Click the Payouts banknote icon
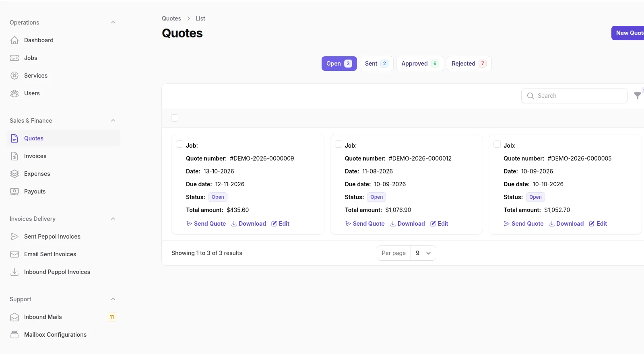This screenshot has height=354, width=644. 14,191
